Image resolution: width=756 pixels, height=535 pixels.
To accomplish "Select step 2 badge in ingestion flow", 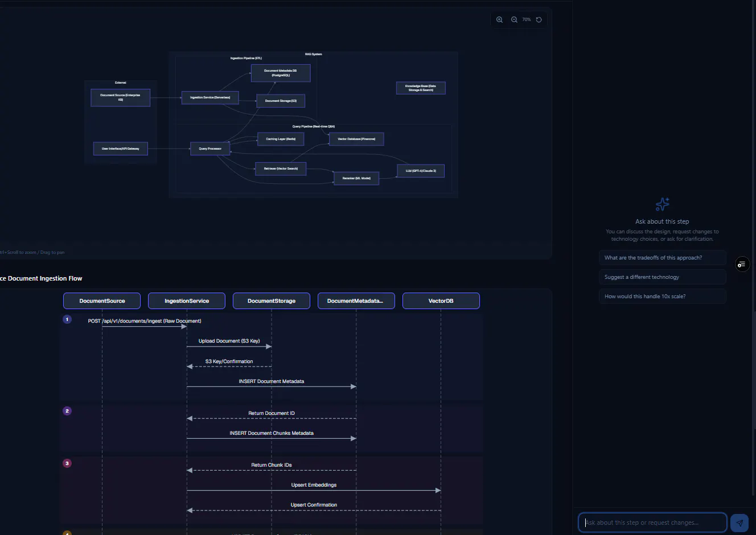I will (67, 411).
